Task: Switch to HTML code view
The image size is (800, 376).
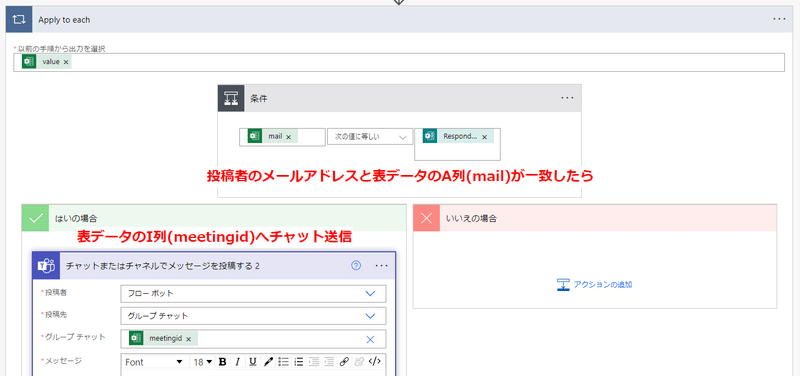Action: [374, 362]
